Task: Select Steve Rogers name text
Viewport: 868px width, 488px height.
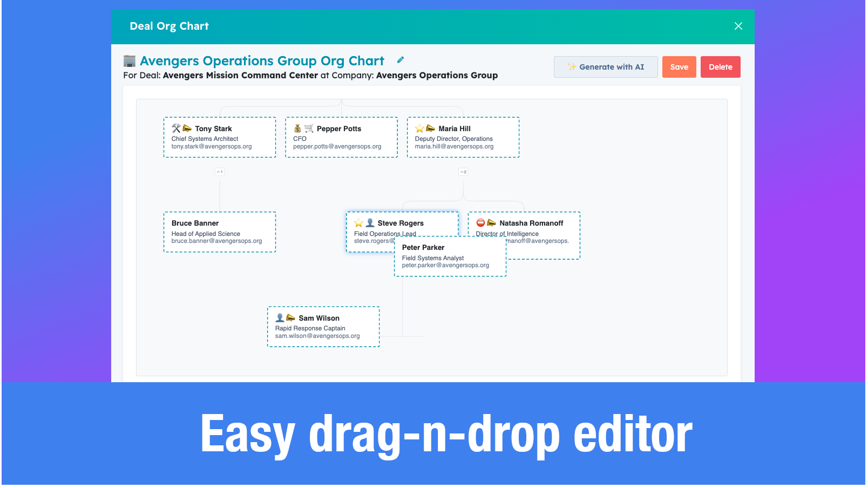Action: pyautogui.click(x=401, y=223)
